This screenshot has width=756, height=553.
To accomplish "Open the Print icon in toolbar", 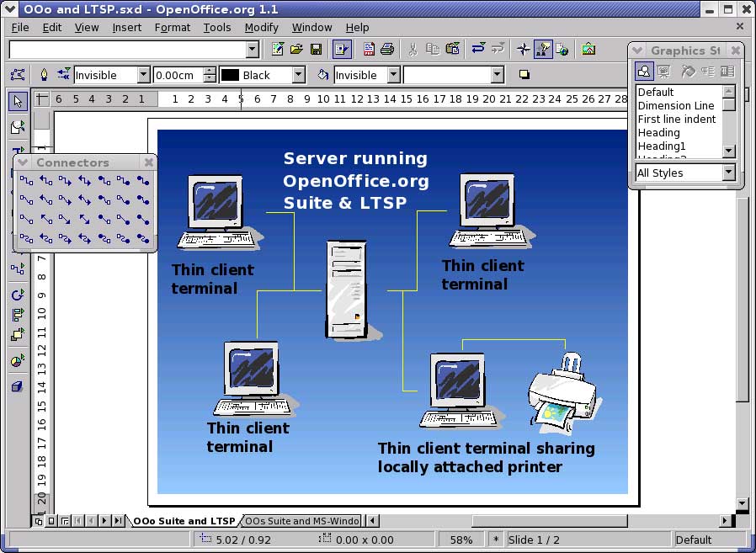I will pos(386,50).
